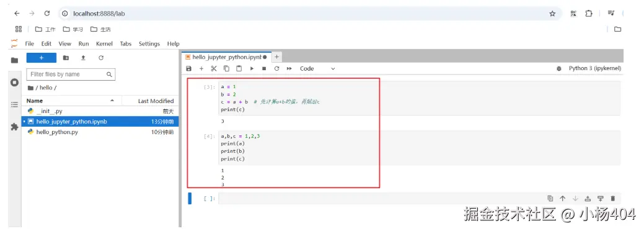The image size is (644, 231).
Task: Open the extension manager sidebar panel
Action: [14, 127]
